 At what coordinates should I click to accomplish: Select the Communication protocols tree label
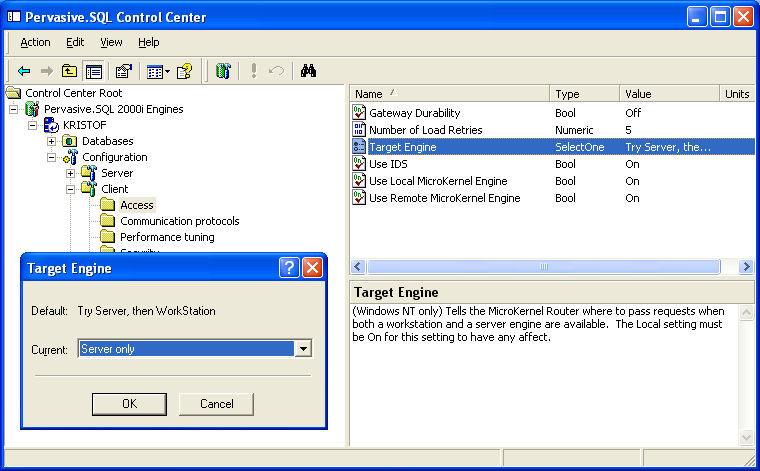180,221
